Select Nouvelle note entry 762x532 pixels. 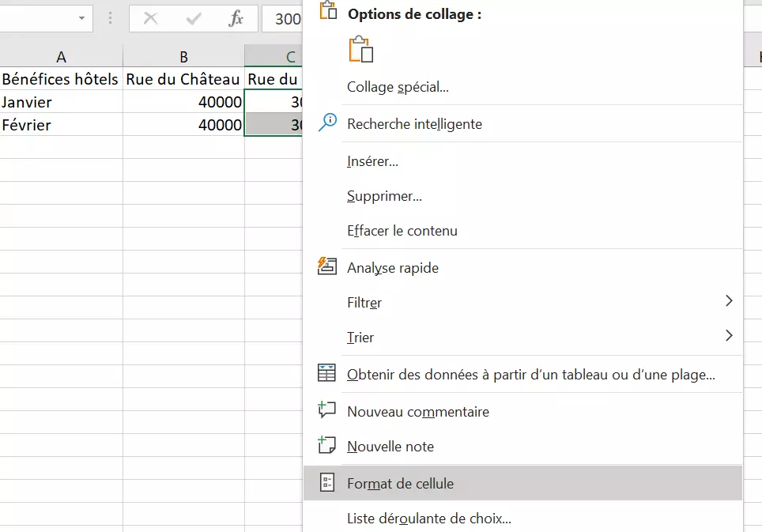click(x=522, y=447)
